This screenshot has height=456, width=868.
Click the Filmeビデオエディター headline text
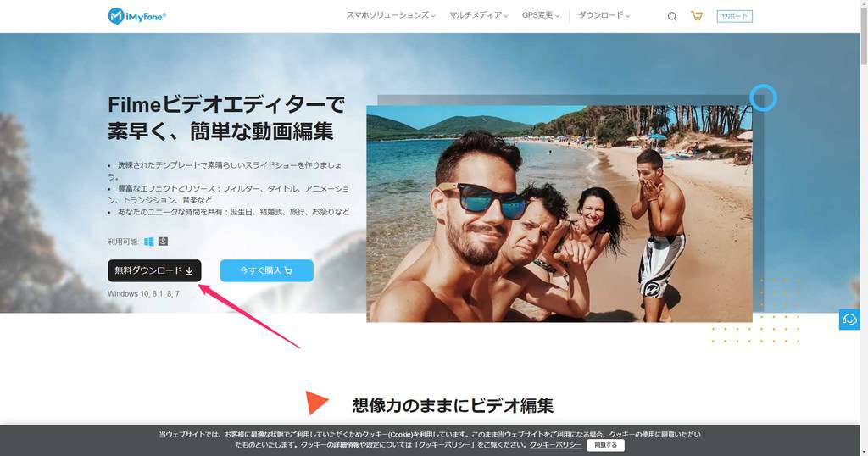point(226,118)
